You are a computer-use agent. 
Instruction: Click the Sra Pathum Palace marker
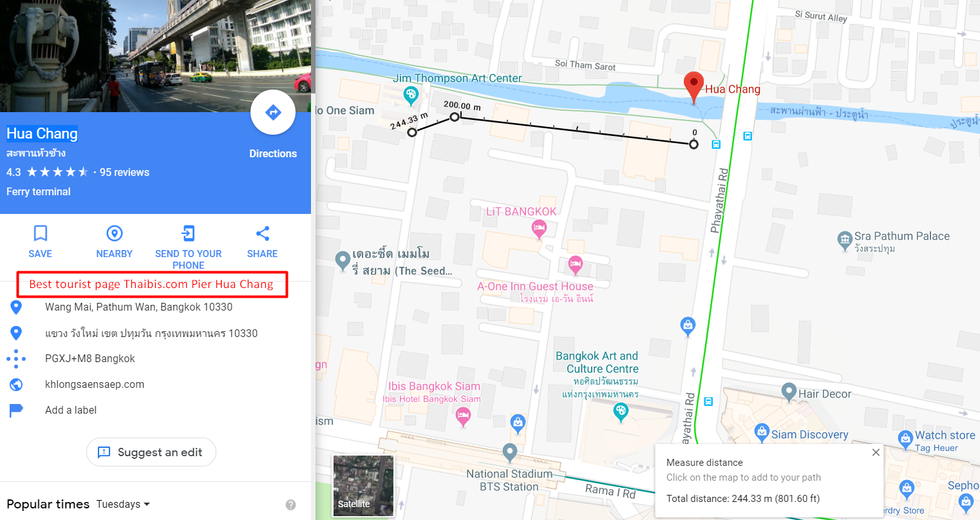845,241
